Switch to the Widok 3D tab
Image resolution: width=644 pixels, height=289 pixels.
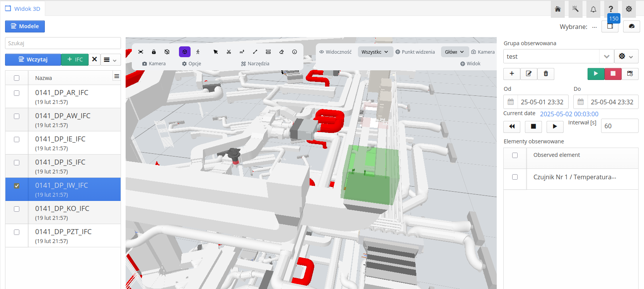pyautogui.click(x=23, y=8)
